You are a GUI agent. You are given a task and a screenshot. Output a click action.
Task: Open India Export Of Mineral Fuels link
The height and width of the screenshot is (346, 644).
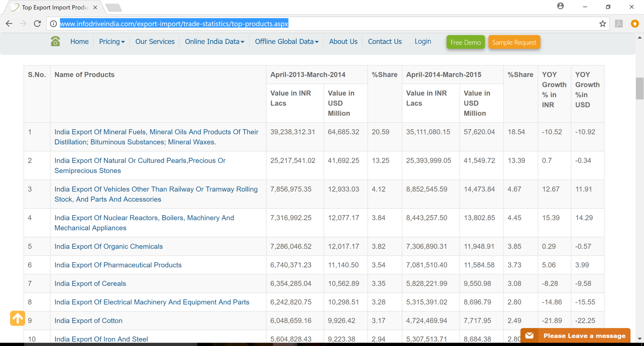pos(156,137)
